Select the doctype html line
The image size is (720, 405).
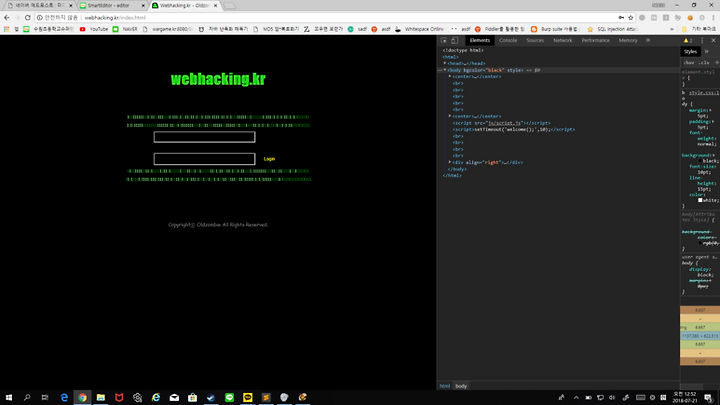[463, 50]
